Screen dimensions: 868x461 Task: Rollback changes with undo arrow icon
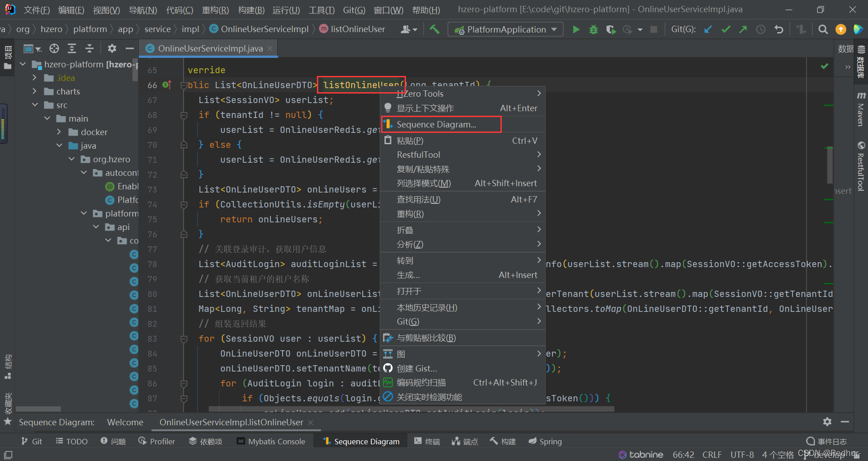(778, 29)
